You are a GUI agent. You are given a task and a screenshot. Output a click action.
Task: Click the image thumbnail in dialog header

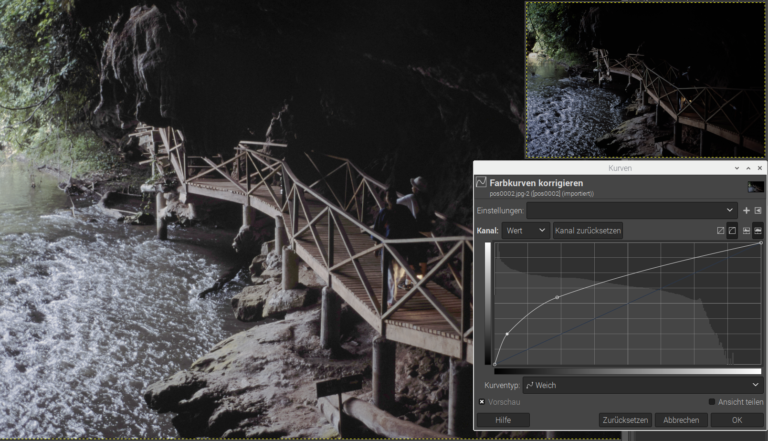pyautogui.click(x=755, y=186)
